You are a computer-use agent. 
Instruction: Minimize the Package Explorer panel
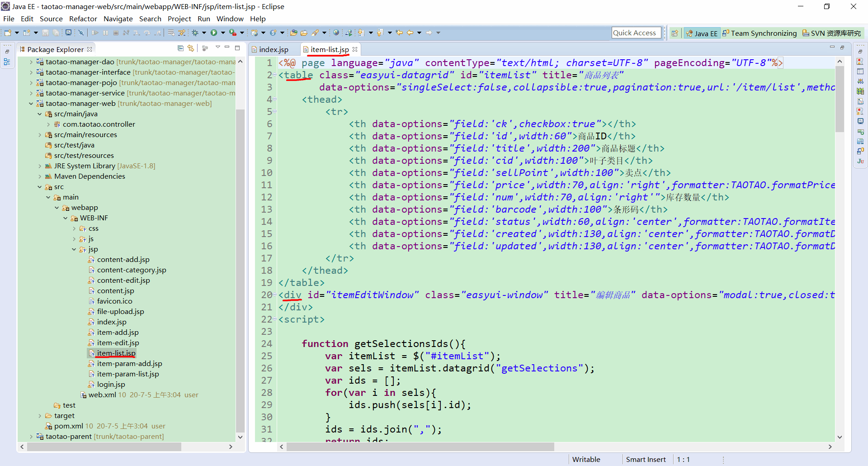(227, 48)
